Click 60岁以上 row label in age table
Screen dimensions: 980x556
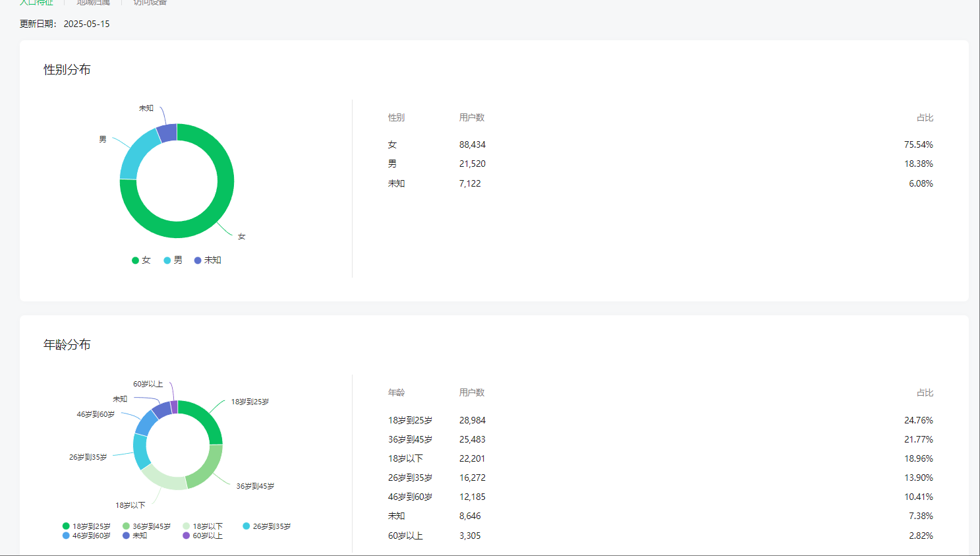coord(405,536)
